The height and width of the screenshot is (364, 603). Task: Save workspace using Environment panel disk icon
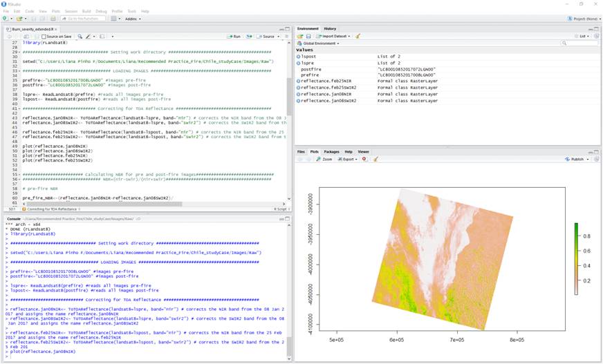(308, 36)
